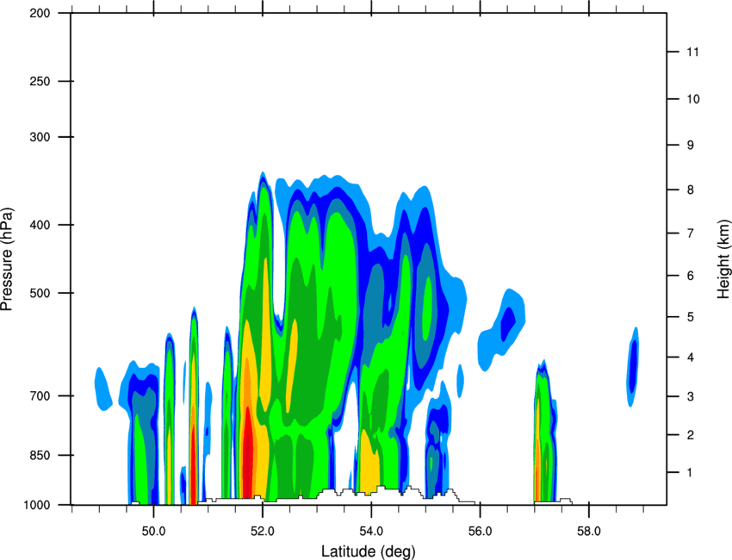The width and height of the screenshot is (732, 560).
Task: Click the 1 km height label
Action: [690, 473]
